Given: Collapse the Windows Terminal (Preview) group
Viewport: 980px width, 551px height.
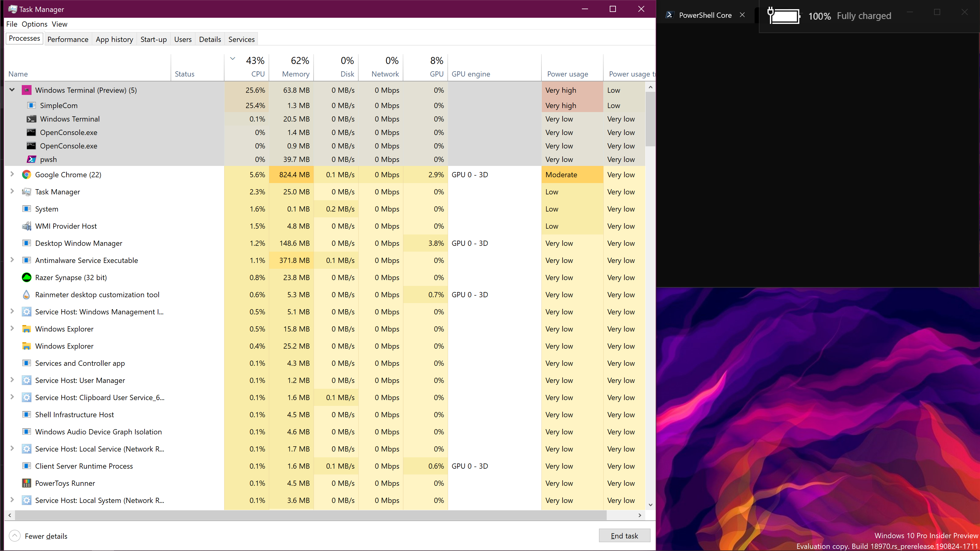Looking at the screenshot, I should coord(12,90).
